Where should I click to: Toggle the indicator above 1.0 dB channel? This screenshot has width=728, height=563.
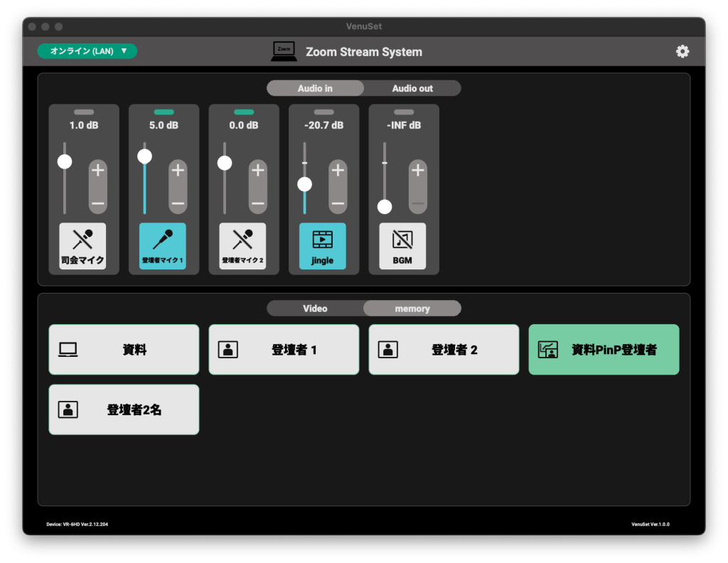84,112
